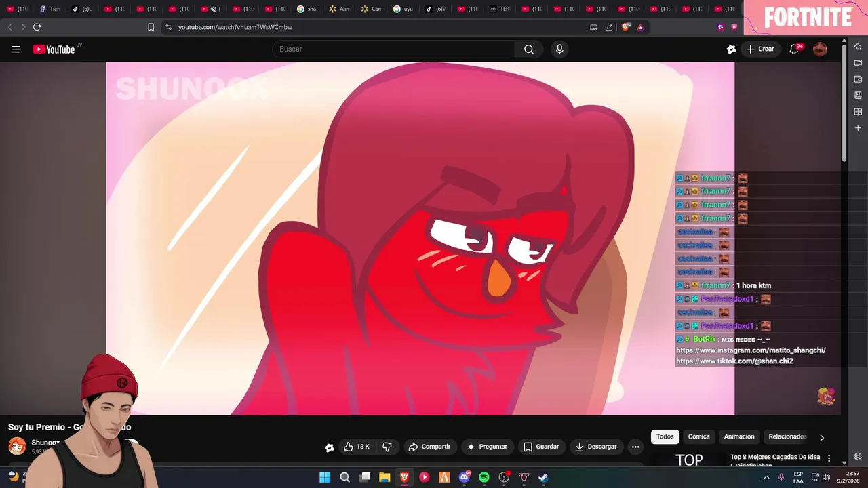868x488 pixels.
Task: Reload the page in browser
Action: (37, 27)
